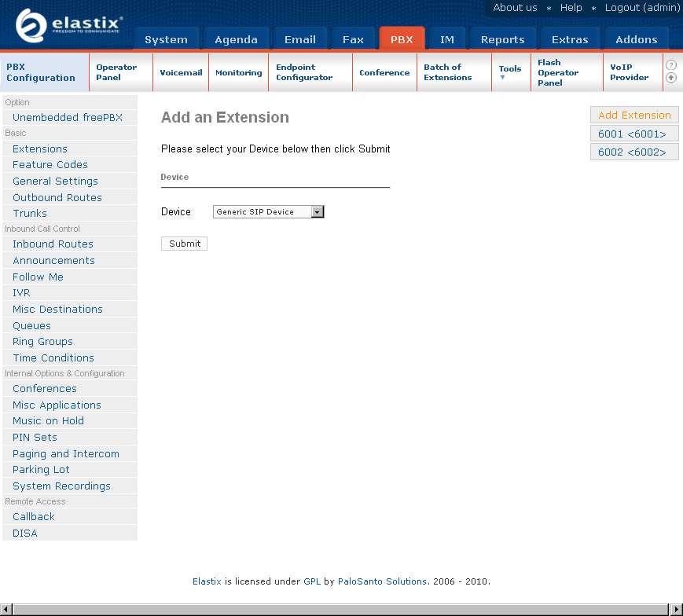Click the scroll left arrow
The width and height of the screenshot is (683, 616).
[x=6, y=610]
